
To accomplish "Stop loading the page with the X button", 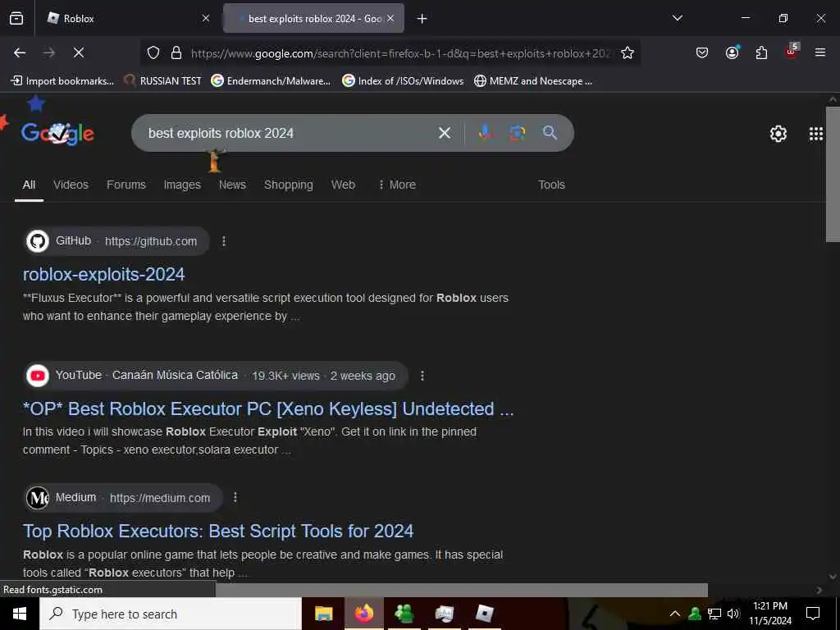I will 78,52.
